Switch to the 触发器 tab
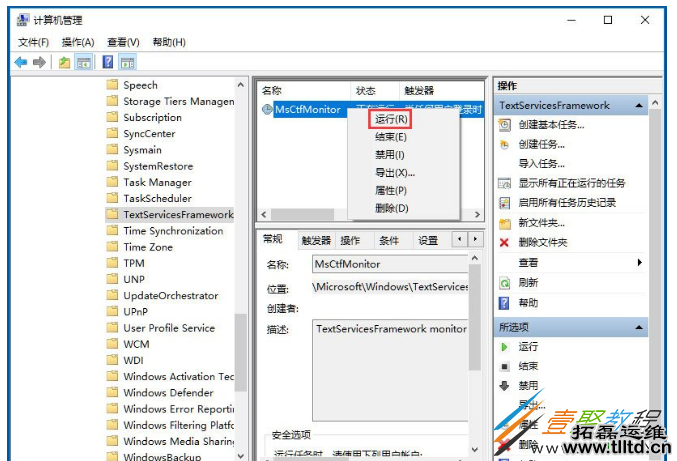Screen dimensions: 677x461 [x=316, y=241]
